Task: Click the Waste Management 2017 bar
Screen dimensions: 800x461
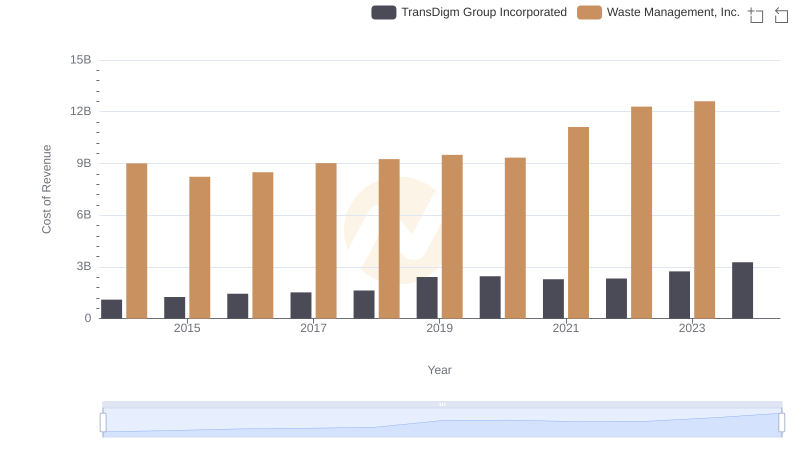Action: click(x=326, y=240)
